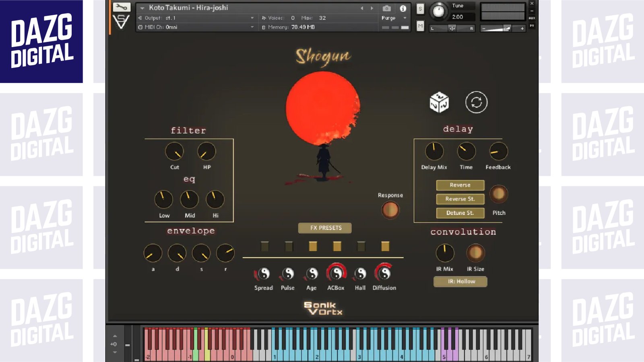
Task: Click the Diffusion yin-yang knob
Action: click(x=384, y=273)
